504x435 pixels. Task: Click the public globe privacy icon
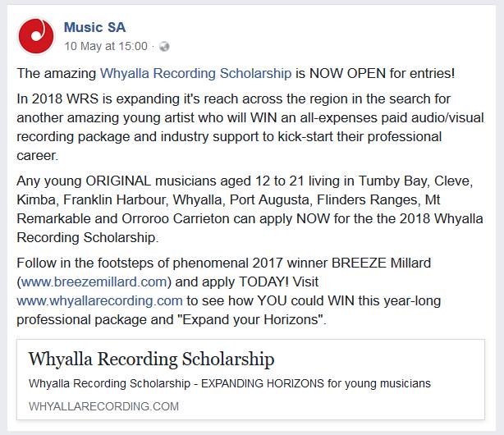coord(164,47)
